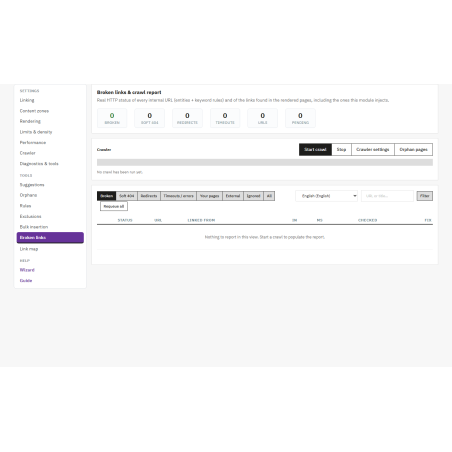The image size is (452, 452).
Task: Open the Guide help link
Action: 26,281
